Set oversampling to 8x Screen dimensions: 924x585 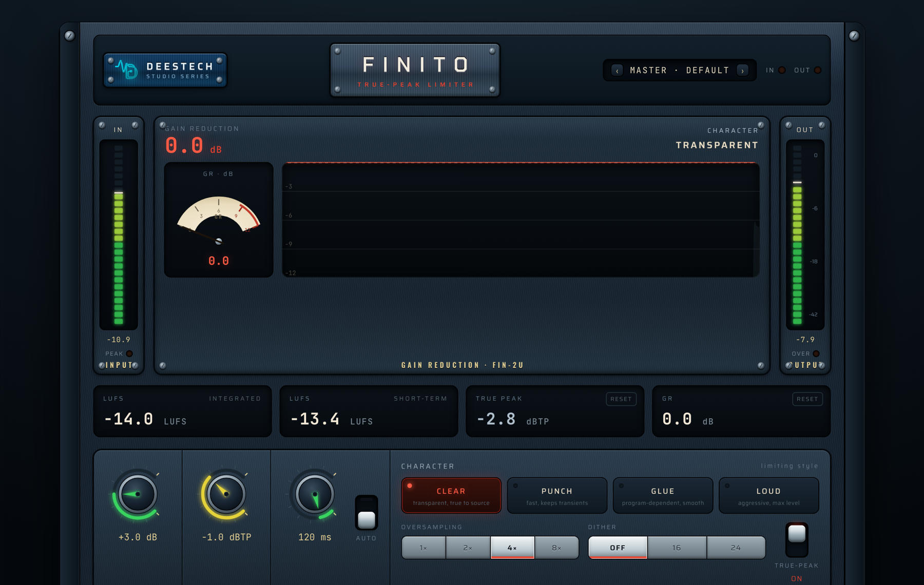point(557,548)
